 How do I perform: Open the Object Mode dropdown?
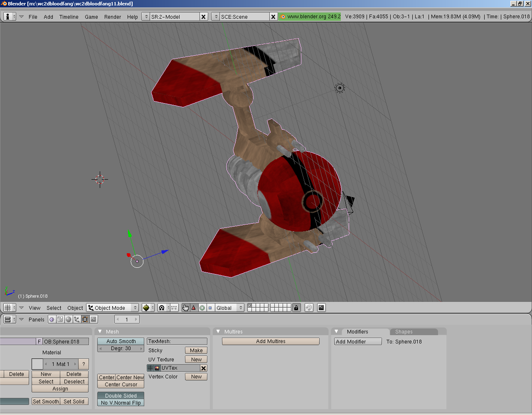pyautogui.click(x=113, y=308)
